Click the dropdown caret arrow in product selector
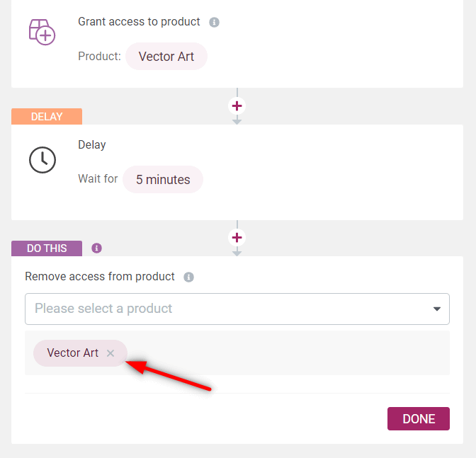This screenshot has width=476, height=458. 437,309
